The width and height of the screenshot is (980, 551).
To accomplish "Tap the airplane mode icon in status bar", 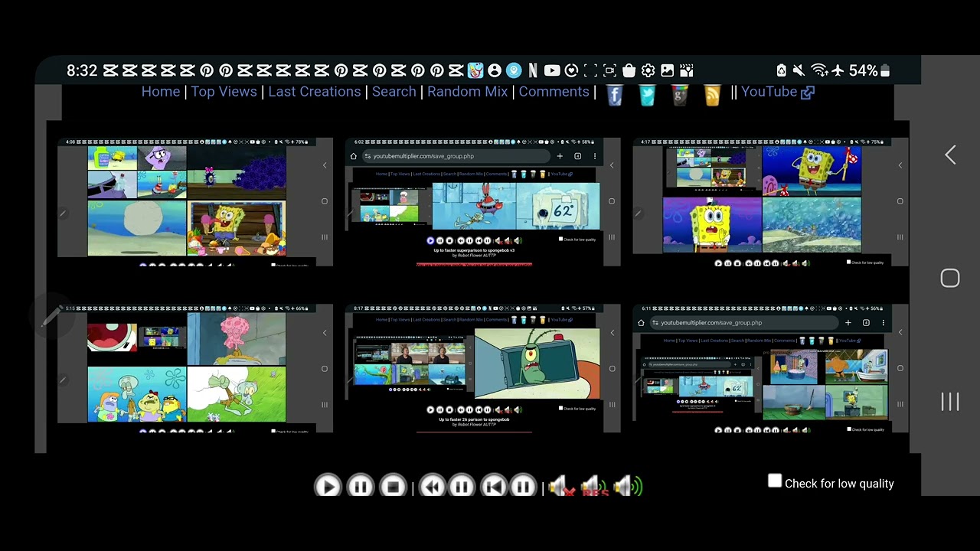I will point(838,70).
